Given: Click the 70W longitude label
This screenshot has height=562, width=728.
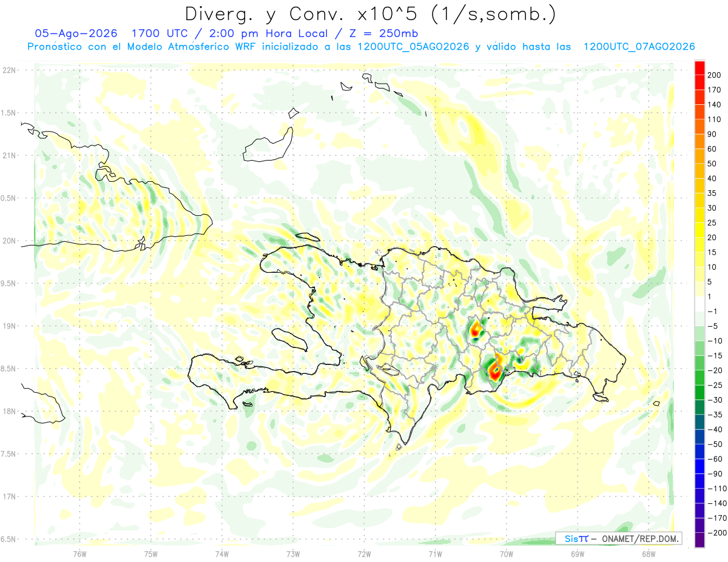Looking at the screenshot, I should pos(507,554).
